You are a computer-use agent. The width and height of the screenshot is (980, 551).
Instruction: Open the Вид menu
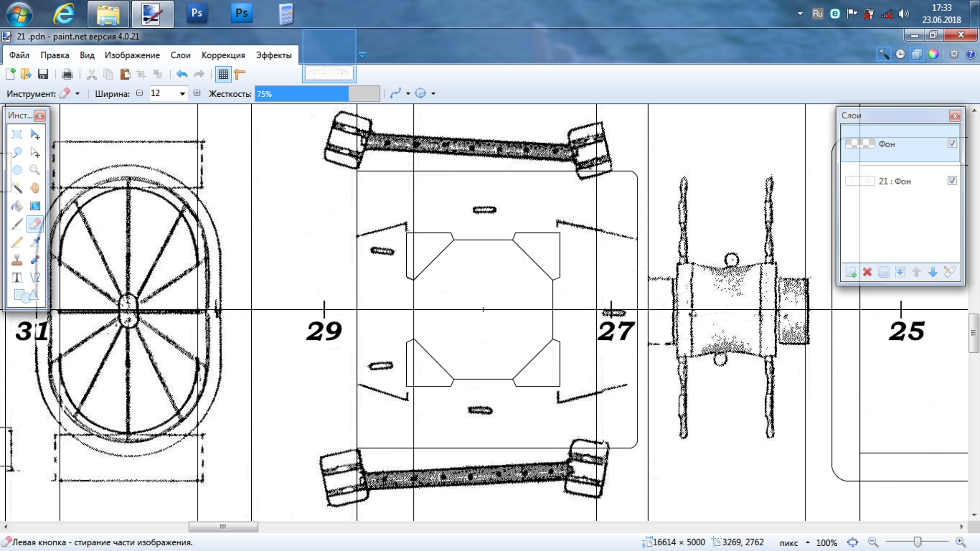tap(87, 55)
